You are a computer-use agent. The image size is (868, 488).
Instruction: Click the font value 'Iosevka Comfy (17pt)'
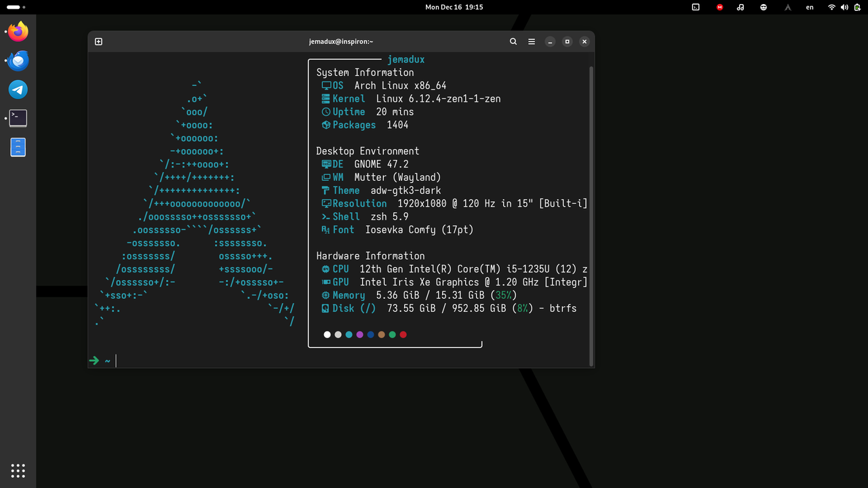click(x=419, y=230)
